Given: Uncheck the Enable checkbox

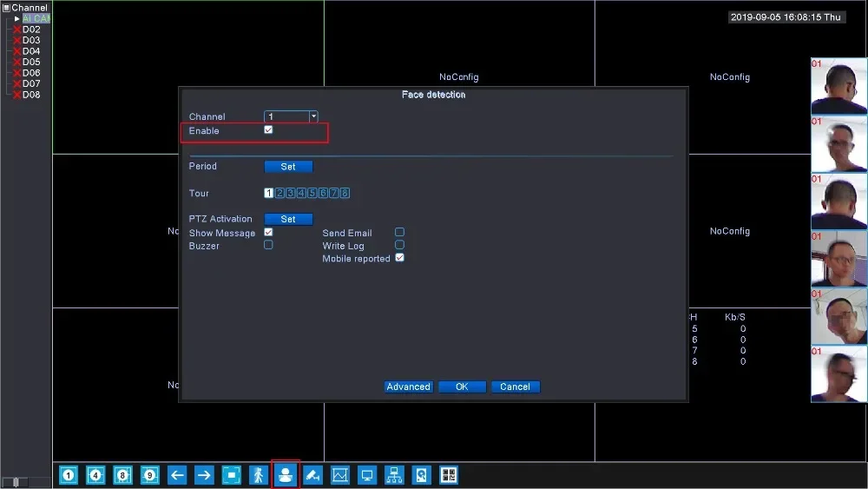Looking at the screenshot, I should coord(268,129).
